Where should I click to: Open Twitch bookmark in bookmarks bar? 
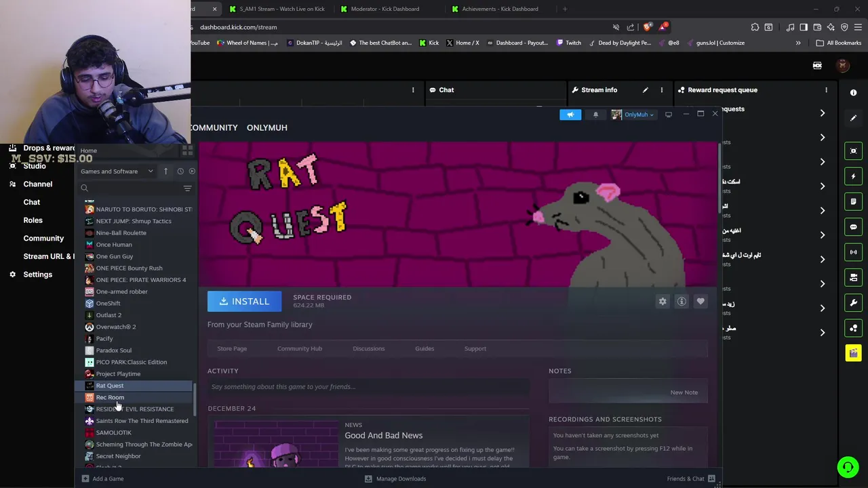(568, 43)
